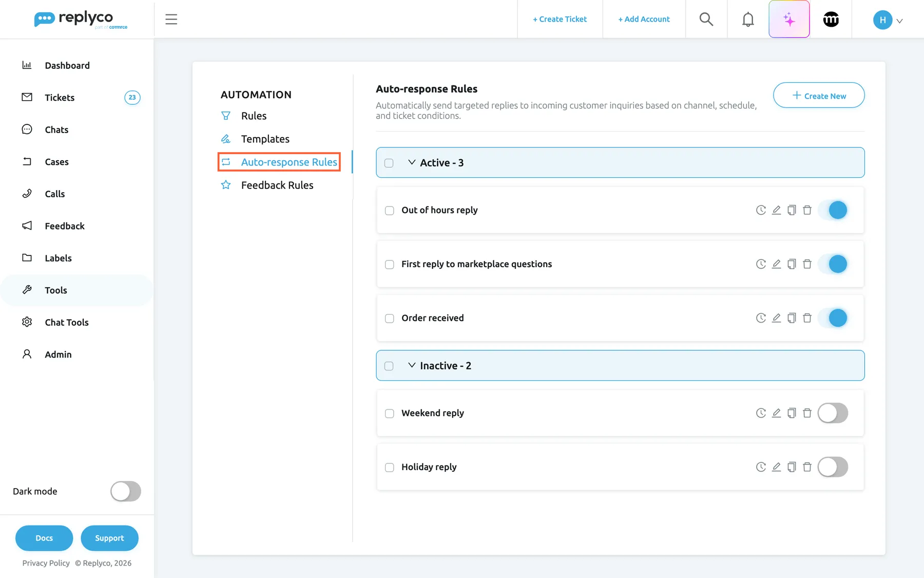Edit the Order received rule

tap(776, 318)
